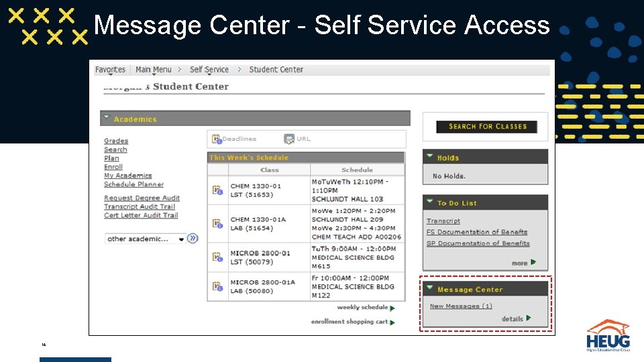Open the Favorites menu
The image size is (644, 362).
point(110,70)
